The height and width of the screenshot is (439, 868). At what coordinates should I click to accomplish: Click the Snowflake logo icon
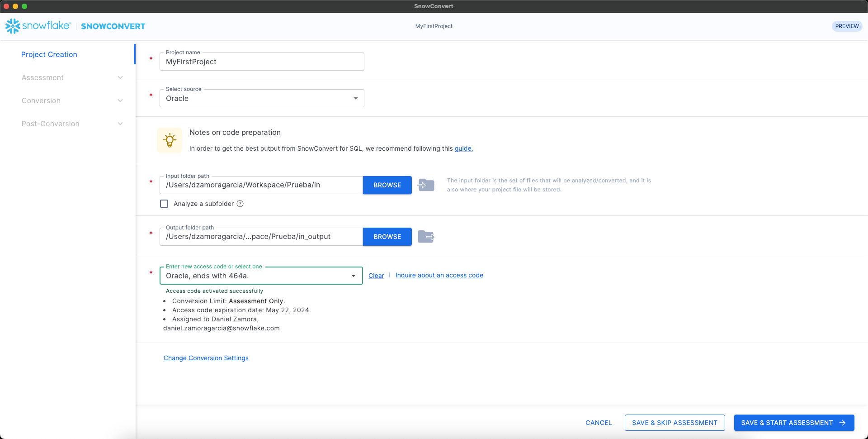click(13, 26)
